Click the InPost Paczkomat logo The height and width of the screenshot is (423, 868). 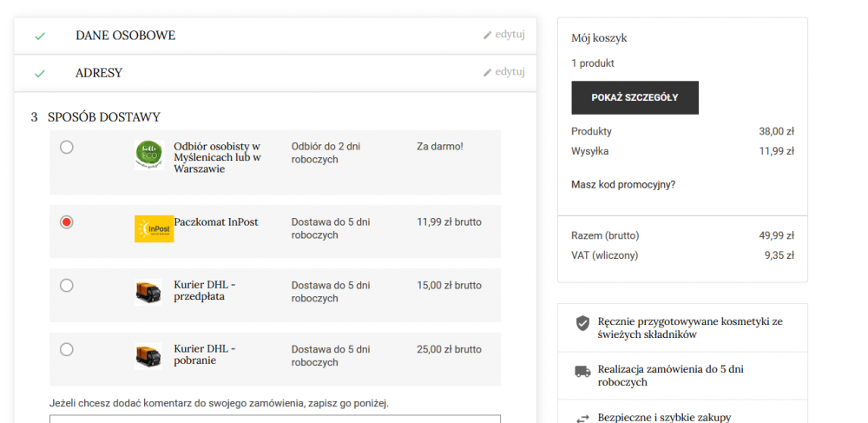coord(154,228)
